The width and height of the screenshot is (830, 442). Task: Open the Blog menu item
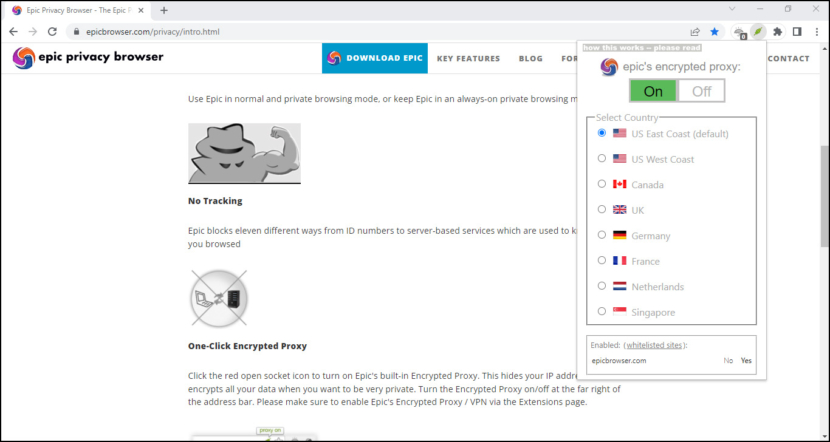[x=530, y=59]
